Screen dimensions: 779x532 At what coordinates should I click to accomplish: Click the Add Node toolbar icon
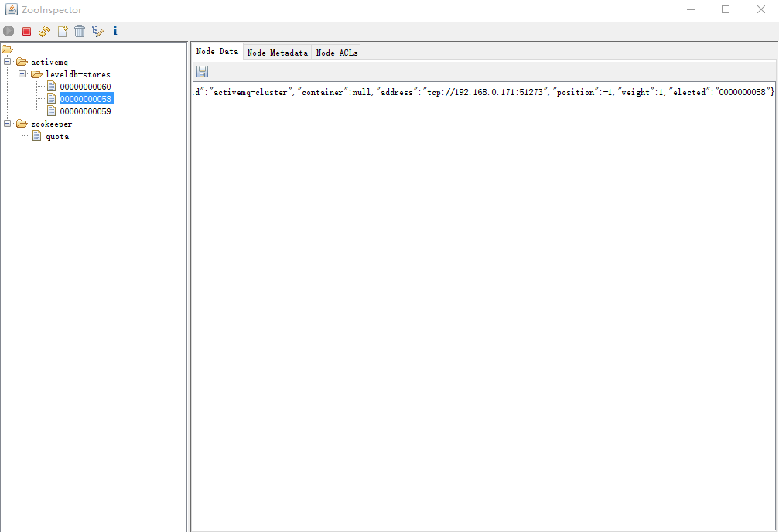(63, 31)
